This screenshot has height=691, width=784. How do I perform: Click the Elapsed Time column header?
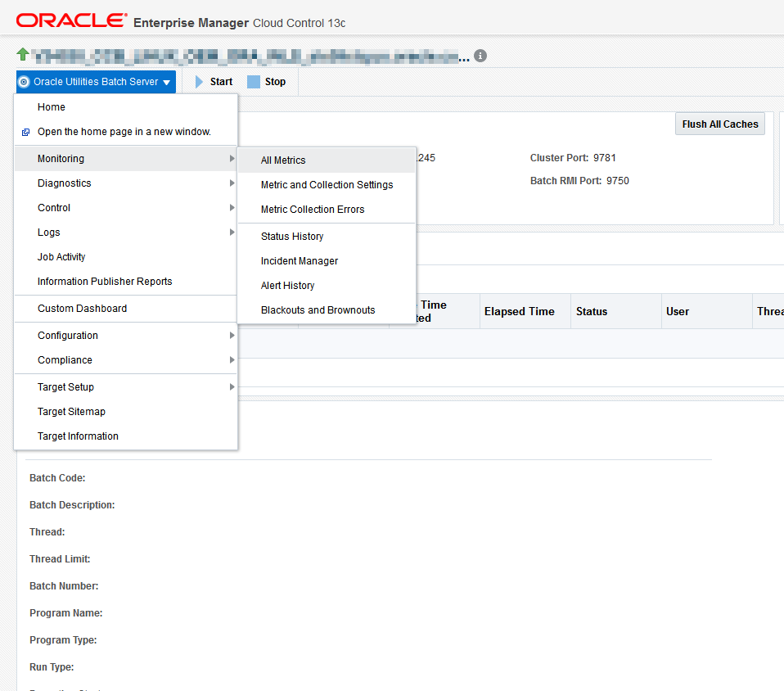point(525,311)
